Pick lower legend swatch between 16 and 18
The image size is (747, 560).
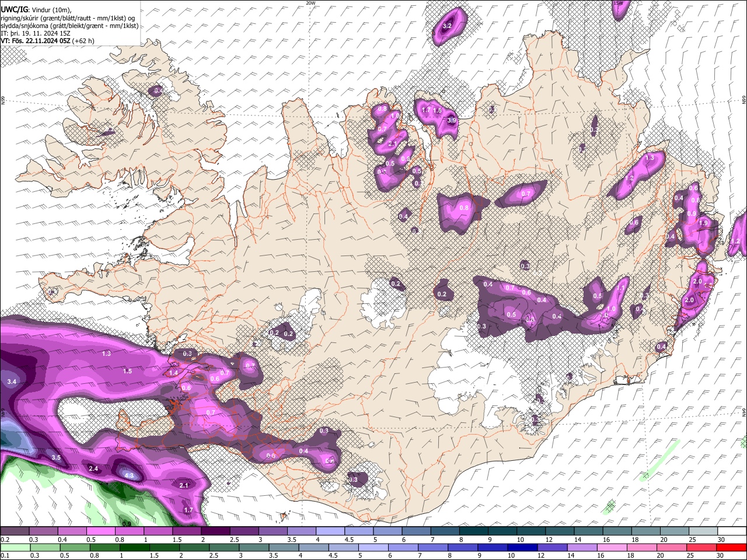[612, 547]
